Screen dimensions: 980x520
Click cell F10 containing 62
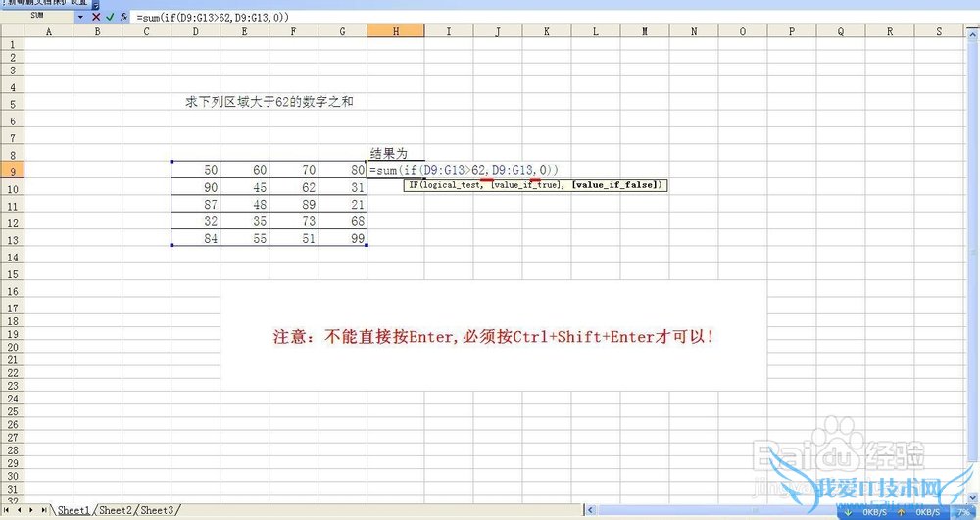pos(293,187)
